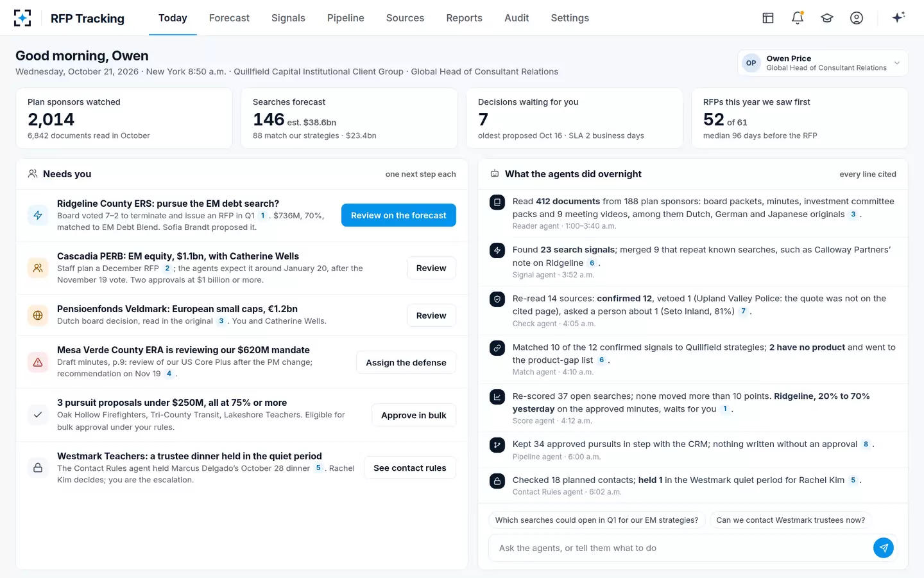Expand the Owen Price profile dropdown chevron
924x578 pixels.
coord(897,63)
